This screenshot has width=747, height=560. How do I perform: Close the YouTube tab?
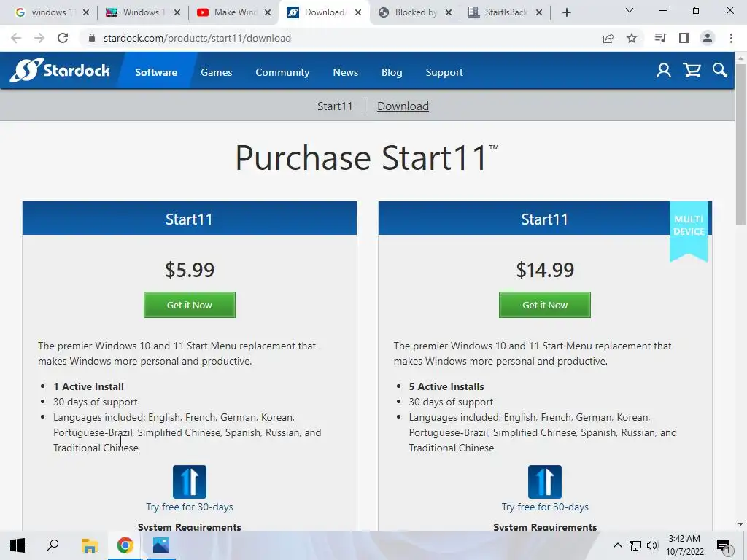pos(268,13)
